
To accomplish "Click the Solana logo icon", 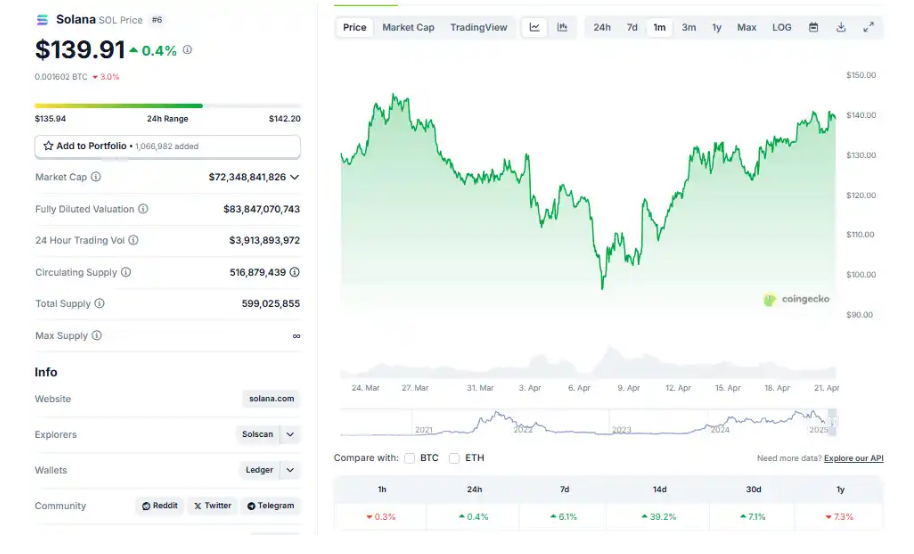I will point(42,20).
